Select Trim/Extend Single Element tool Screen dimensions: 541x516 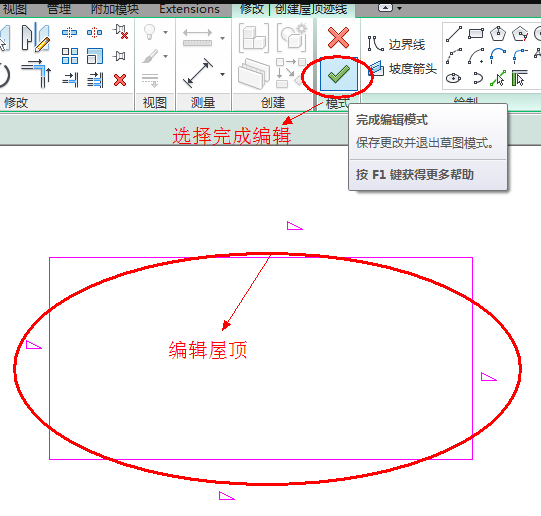70,80
